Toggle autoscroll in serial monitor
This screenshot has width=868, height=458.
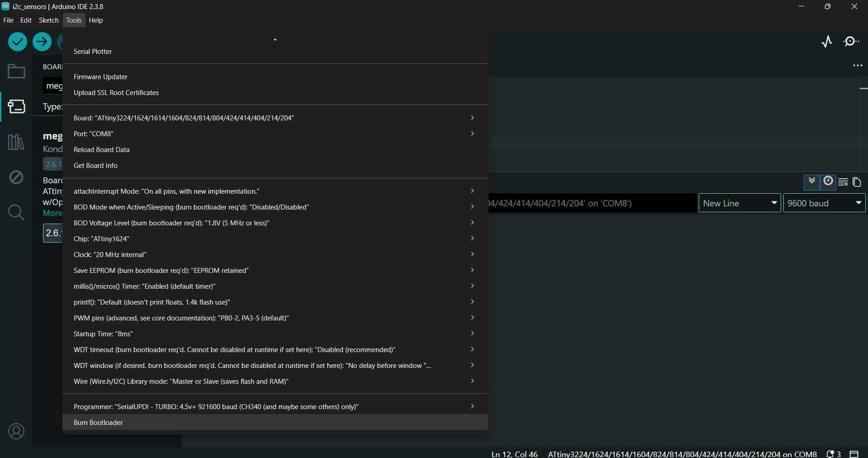(x=812, y=181)
